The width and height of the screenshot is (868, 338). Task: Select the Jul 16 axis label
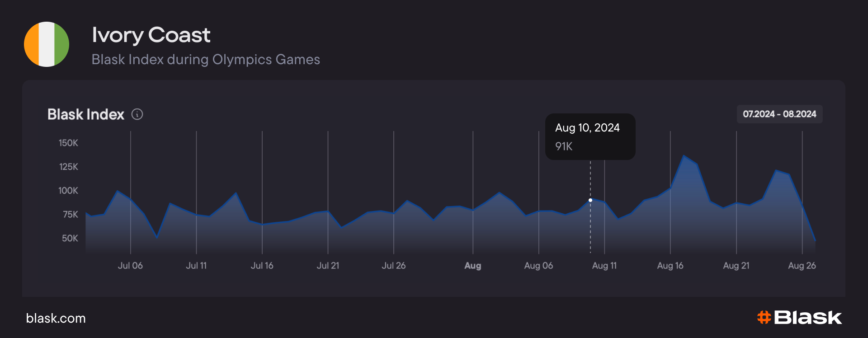[x=262, y=266]
